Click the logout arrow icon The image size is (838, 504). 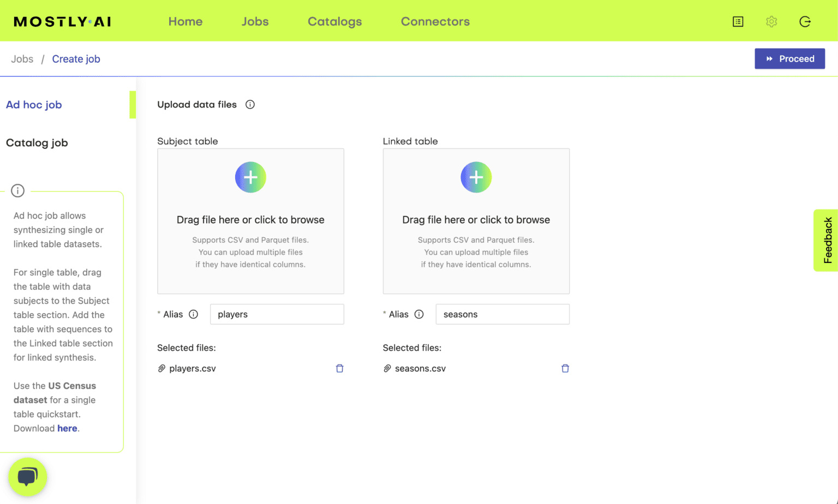pyautogui.click(x=805, y=22)
